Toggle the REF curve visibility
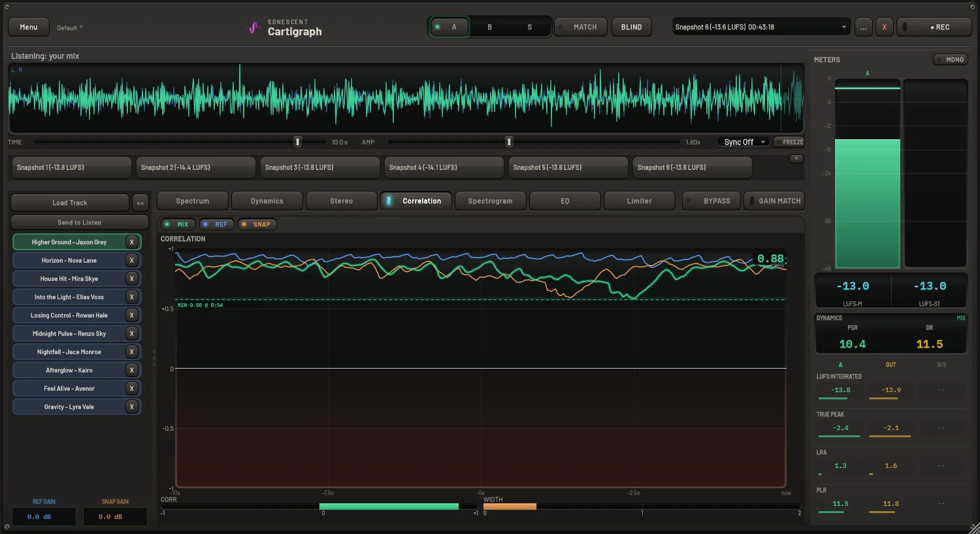 tap(216, 224)
